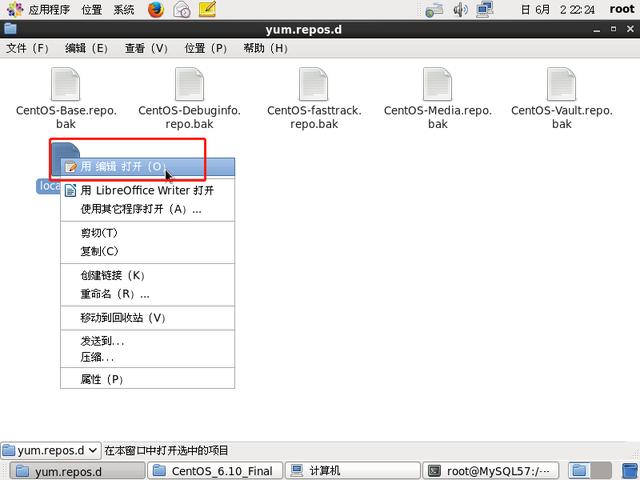Select the CentOS-Media.repo.bak file icon
The height and width of the screenshot is (480, 640).
point(438,84)
